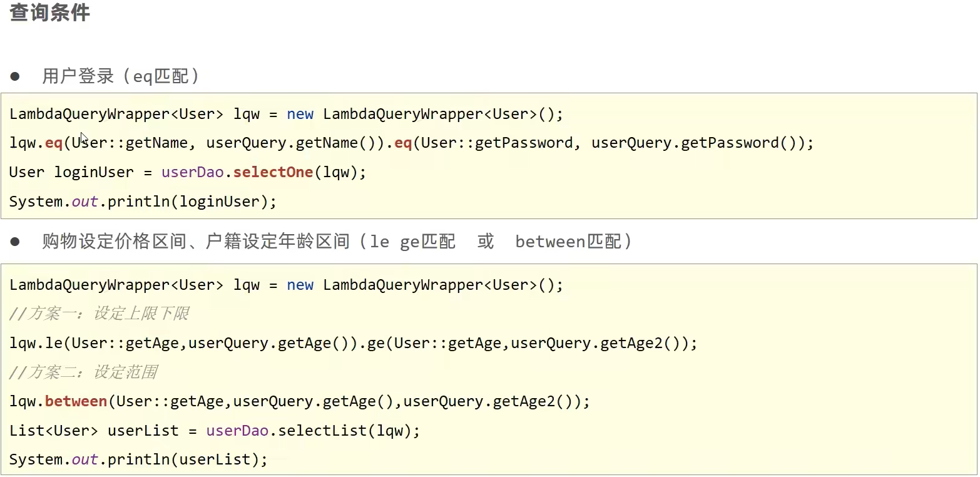Click the blue new keyword in first code block
980x477 pixels.
tap(300, 113)
